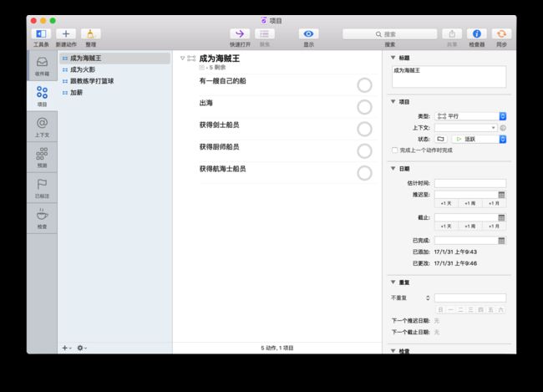Complete the action 获得厨师船员
Viewport: 543px width, 392px height.
[x=364, y=151]
